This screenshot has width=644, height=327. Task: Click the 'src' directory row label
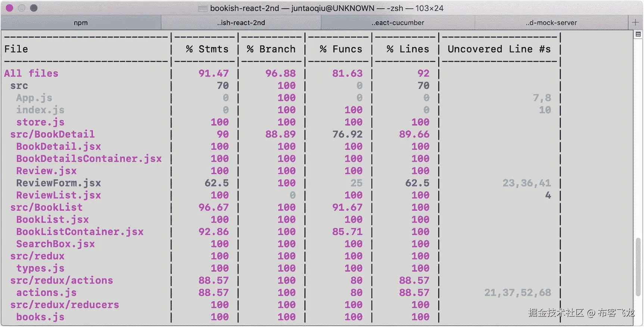point(19,86)
